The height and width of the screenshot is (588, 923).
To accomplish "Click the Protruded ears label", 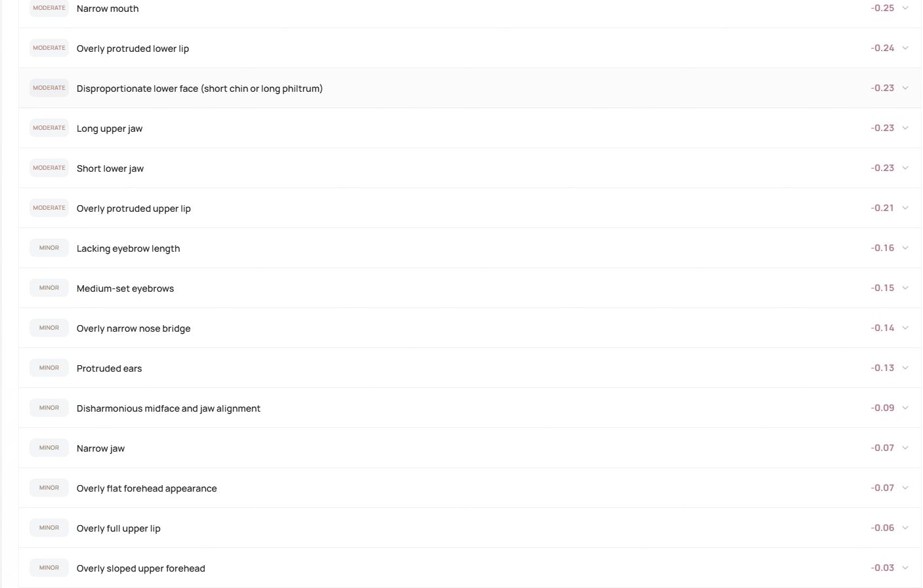I will point(109,368).
